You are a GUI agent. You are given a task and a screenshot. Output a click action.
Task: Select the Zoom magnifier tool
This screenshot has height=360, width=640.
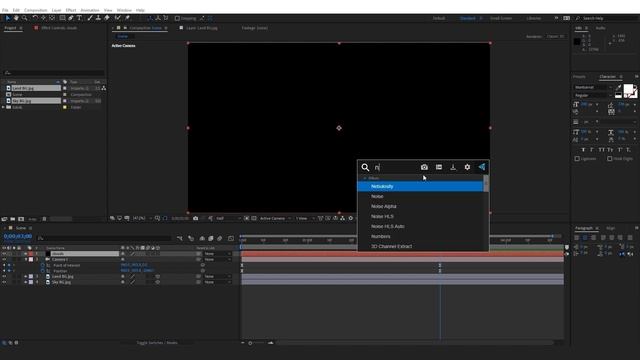(24, 18)
